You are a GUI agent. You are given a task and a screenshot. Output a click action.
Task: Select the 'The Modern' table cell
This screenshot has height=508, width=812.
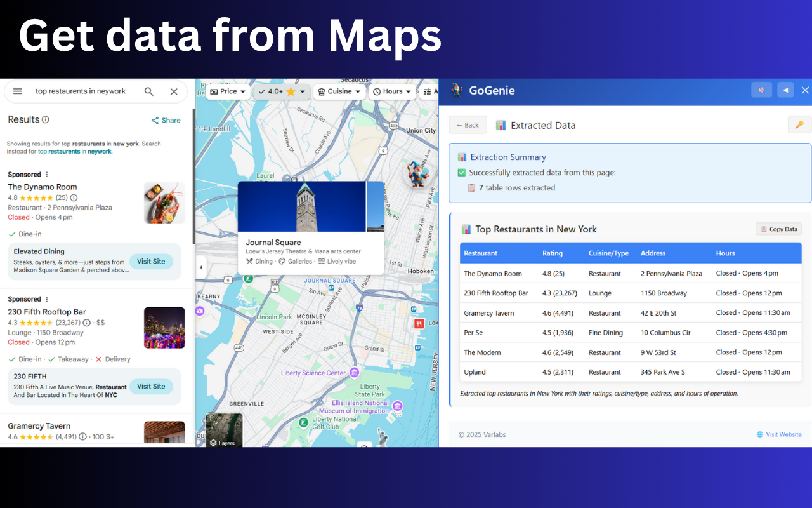pos(482,352)
